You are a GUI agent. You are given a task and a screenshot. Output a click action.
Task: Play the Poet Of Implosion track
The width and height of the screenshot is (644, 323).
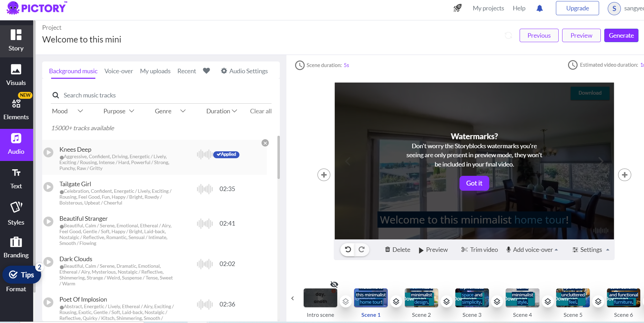[x=48, y=302]
